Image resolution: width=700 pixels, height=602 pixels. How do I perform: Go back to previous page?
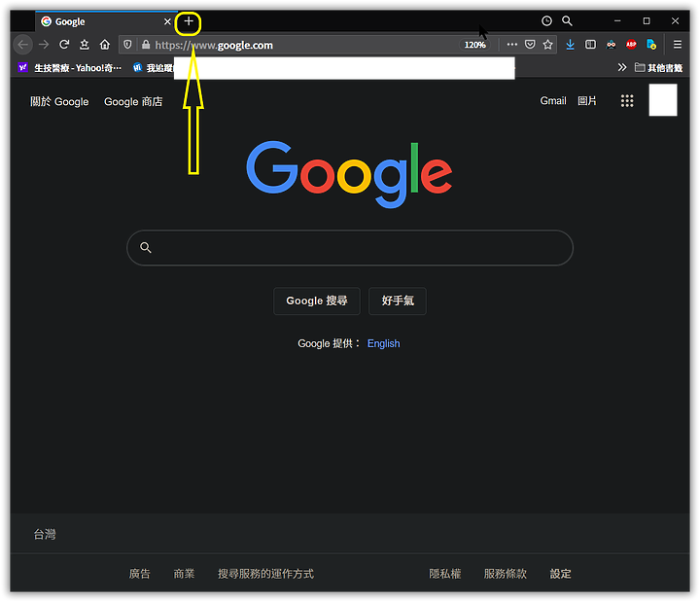(x=23, y=45)
